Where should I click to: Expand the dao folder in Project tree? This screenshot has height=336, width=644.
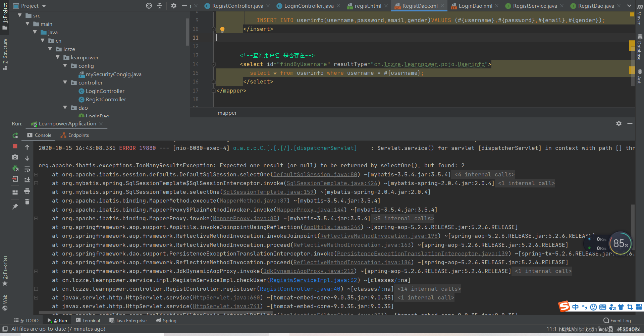click(x=65, y=108)
